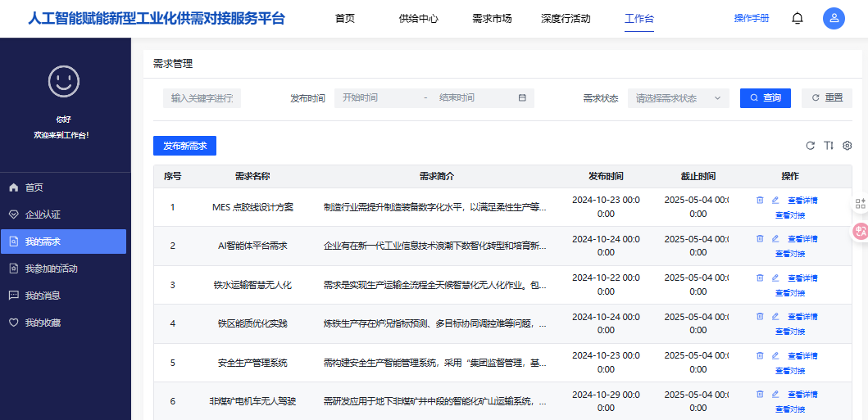Open the table density icon

point(829,146)
